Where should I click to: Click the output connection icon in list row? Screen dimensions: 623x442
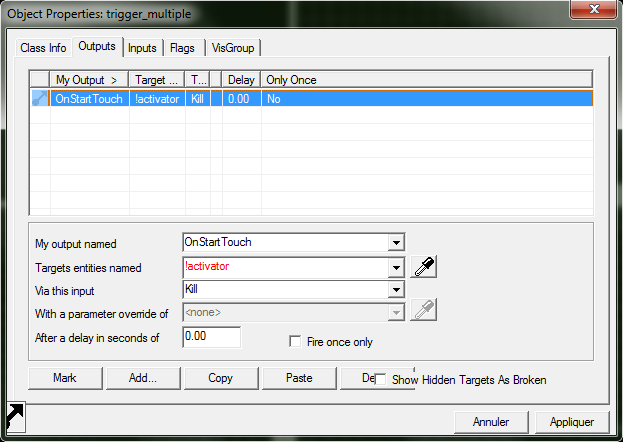(39, 99)
